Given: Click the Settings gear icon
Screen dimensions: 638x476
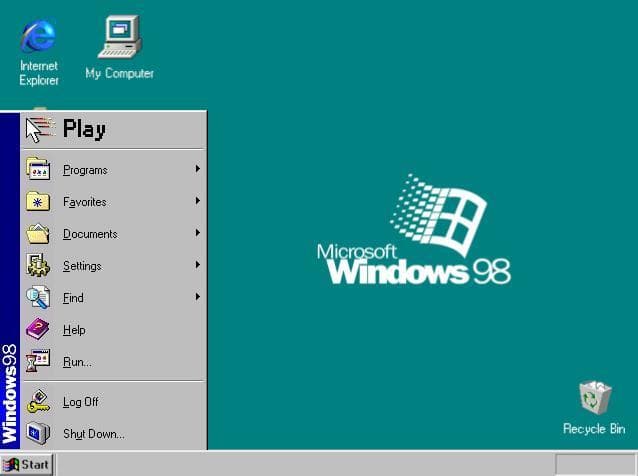Looking at the screenshot, I should click(x=38, y=265).
